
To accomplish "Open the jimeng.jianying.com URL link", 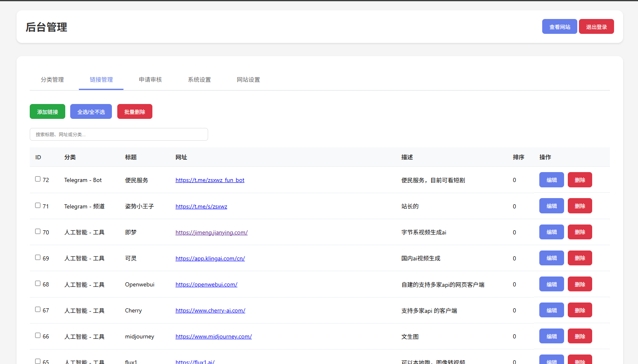I will [x=211, y=232].
